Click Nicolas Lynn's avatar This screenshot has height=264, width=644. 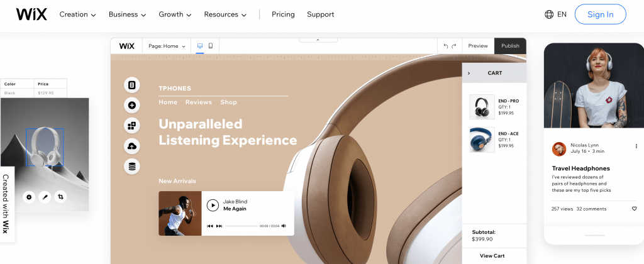coord(559,148)
